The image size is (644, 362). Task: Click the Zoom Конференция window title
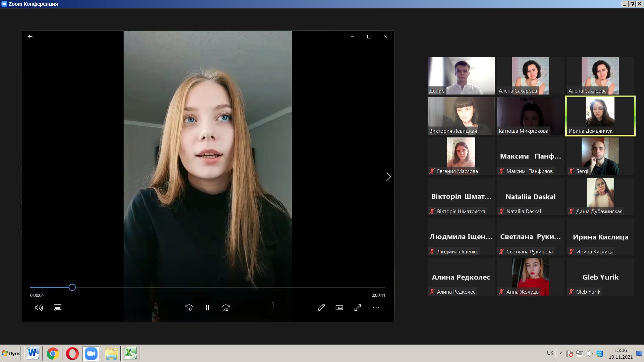[x=33, y=4]
